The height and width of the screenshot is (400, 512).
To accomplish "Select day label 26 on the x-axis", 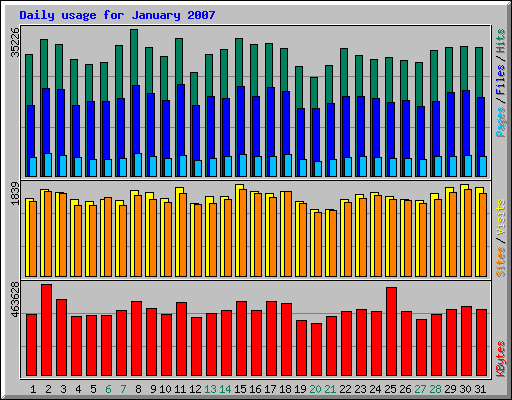I will 405,389.
